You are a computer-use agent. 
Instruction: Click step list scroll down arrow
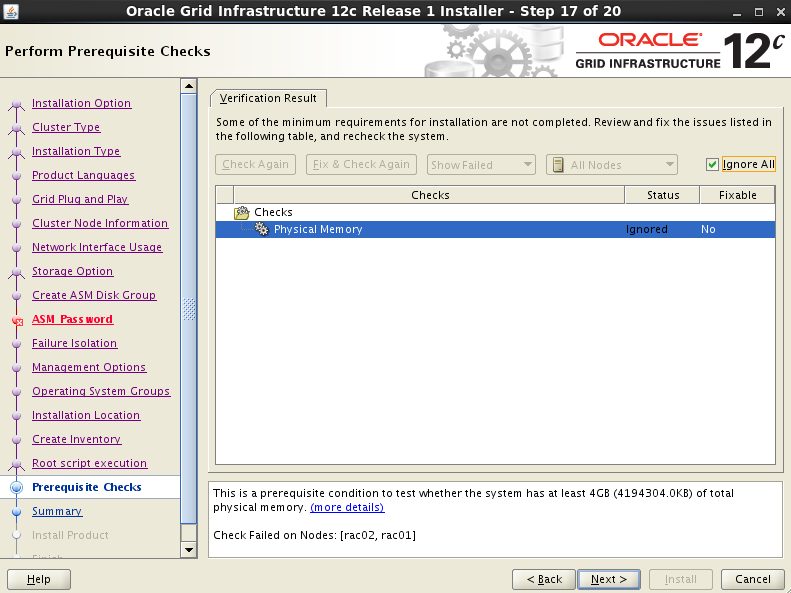pos(189,550)
